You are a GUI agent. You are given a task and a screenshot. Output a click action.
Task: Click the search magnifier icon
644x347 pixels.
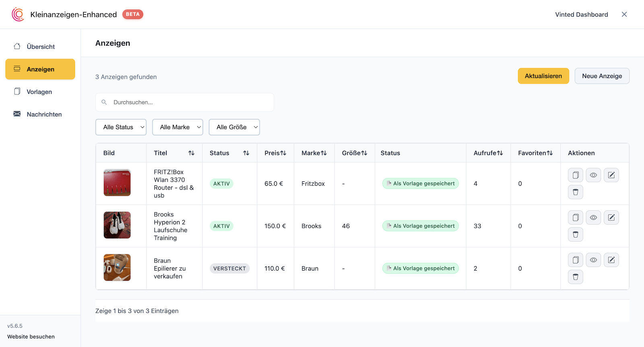104,102
